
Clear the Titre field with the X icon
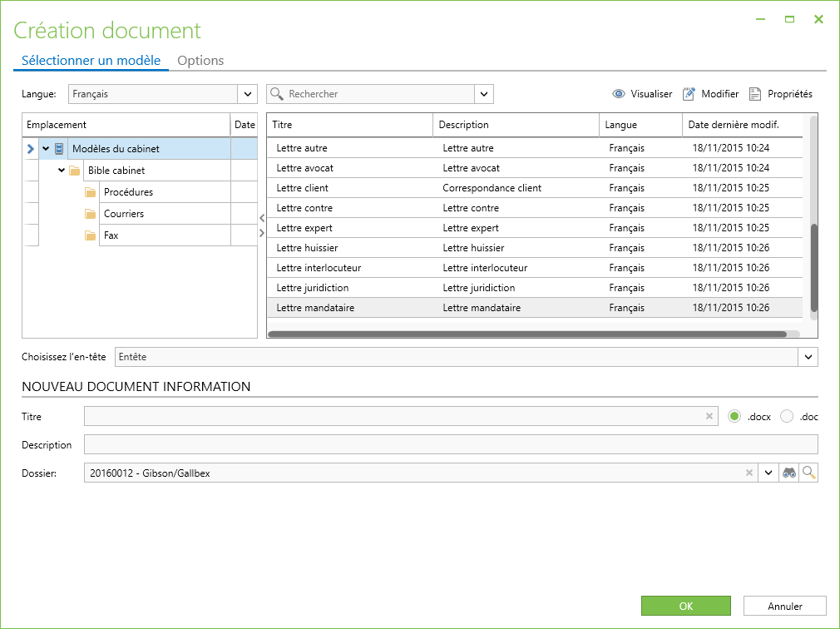pos(709,417)
